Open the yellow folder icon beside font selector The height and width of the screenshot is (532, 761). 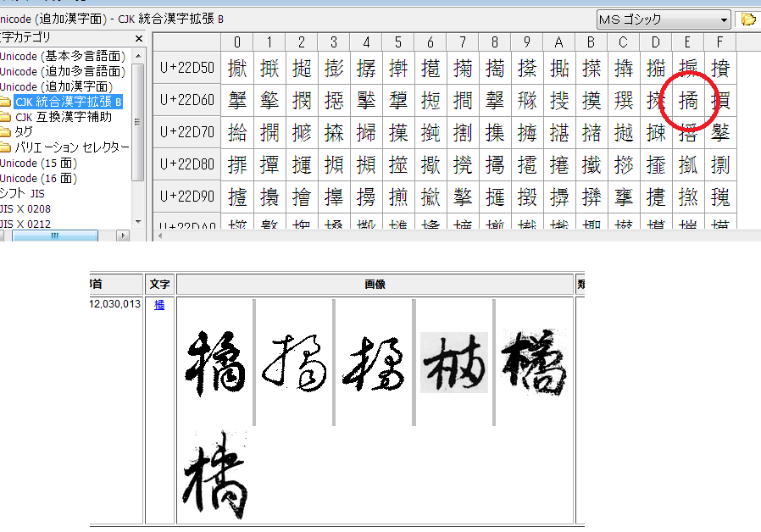tap(748, 19)
